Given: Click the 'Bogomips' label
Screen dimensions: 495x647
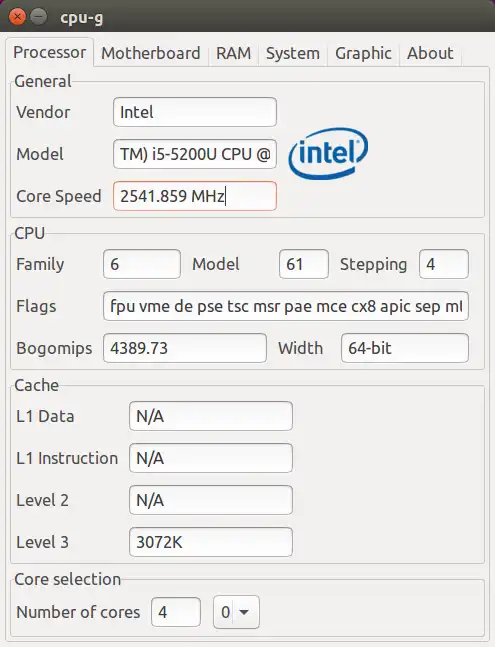Looking at the screenshot, I should pyautogui.click(x=54, y=349).
